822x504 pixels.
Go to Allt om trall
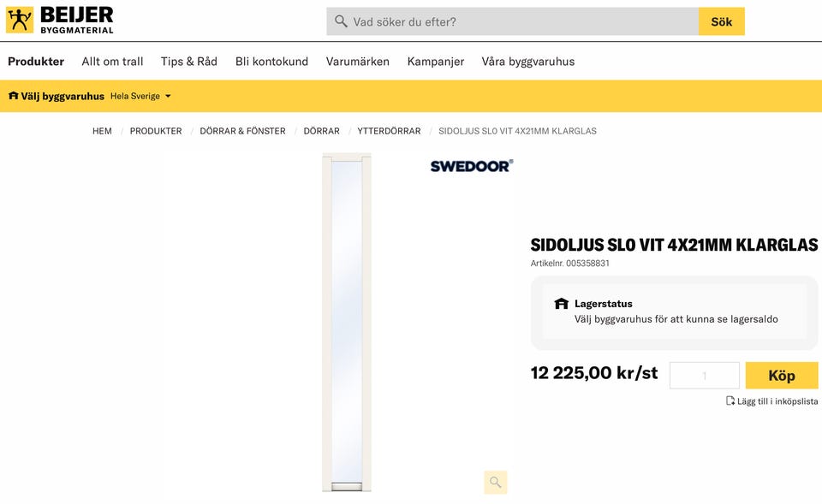[112, 62]
